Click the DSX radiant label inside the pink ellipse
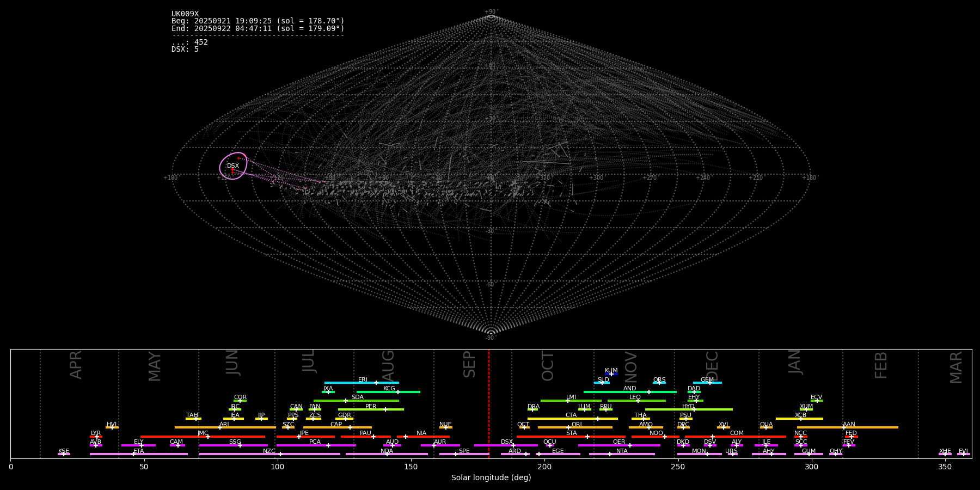The width and height of the screenshot is (980, 490). click(x=233, y=166)
